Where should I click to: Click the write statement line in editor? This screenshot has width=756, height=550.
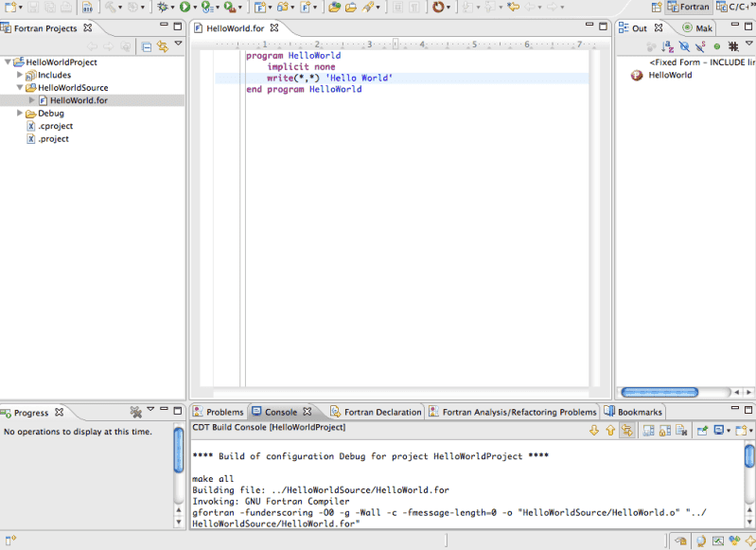328,79
